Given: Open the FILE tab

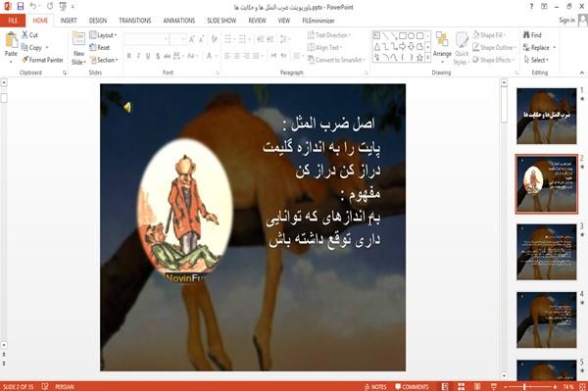Looking at the screenshot, I should pyautogui.click(x=13, y=21).
